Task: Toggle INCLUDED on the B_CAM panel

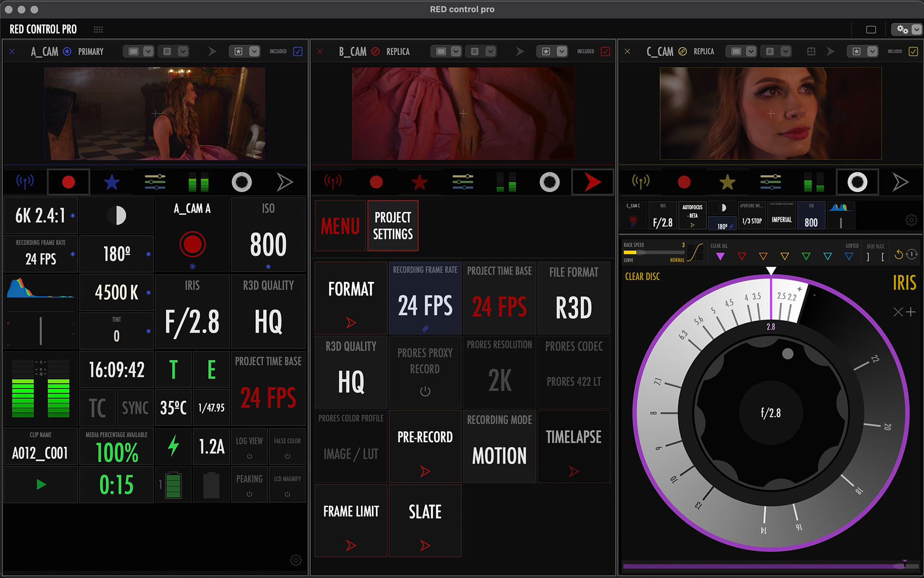Action: [x=605, y=51]
